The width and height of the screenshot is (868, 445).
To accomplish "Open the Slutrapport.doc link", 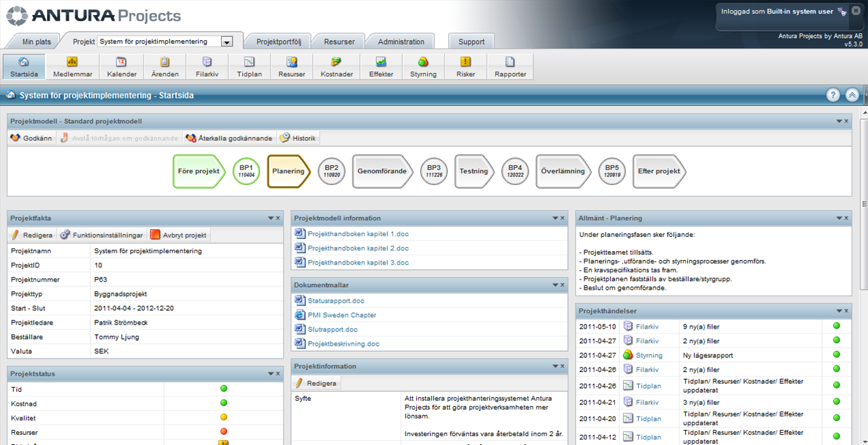I will 333,329.
